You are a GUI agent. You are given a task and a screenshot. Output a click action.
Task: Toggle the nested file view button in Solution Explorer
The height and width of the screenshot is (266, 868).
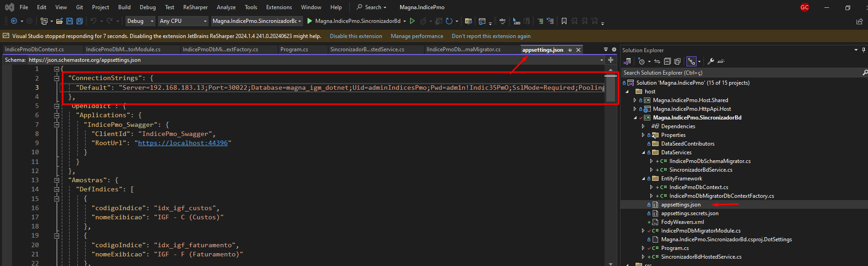click(x=692, y=61)
